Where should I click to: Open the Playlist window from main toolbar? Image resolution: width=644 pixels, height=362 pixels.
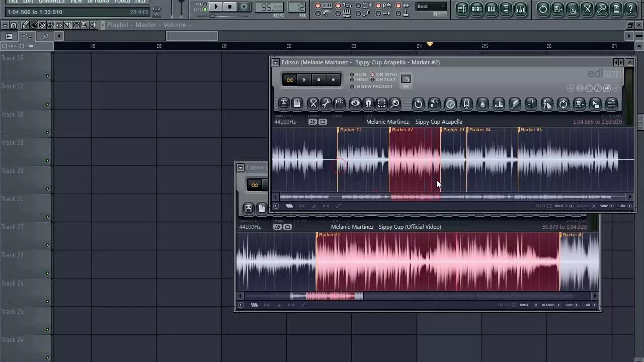462,9
